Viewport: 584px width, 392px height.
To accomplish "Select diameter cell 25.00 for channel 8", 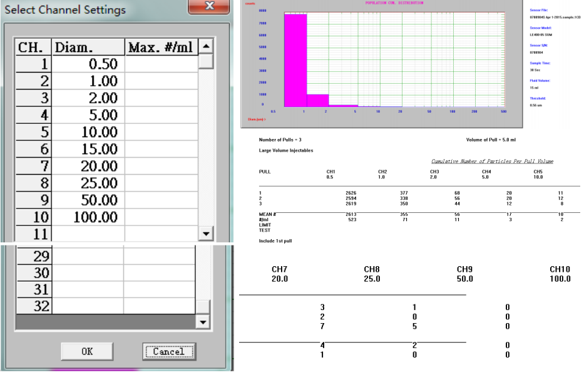I will click(x=88, y=183).
